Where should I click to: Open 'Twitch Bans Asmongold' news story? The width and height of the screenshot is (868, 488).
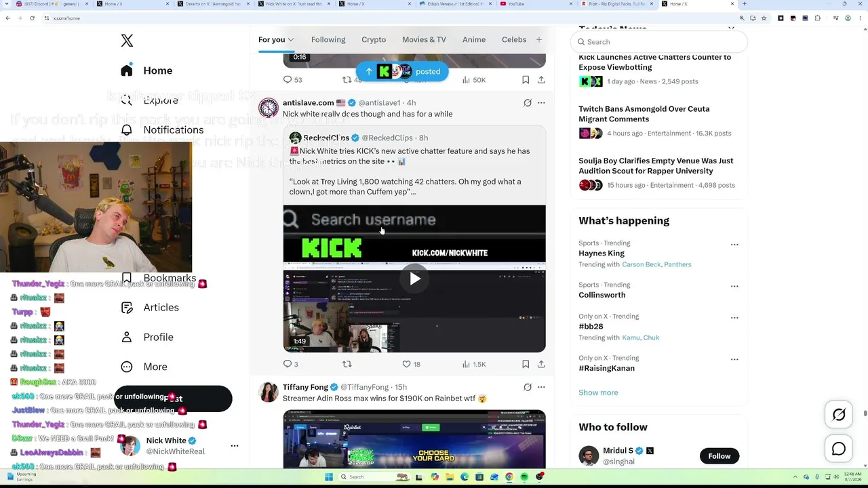(644, 114)
